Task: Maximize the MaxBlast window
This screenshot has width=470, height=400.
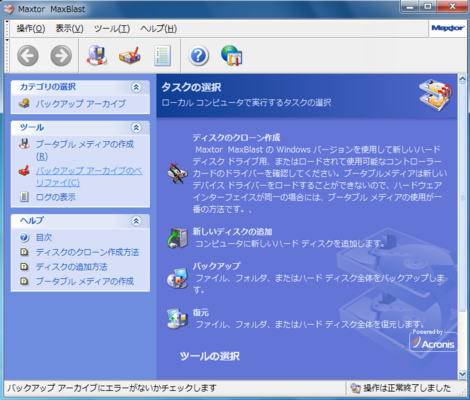Action: click(x=428, y=6)
